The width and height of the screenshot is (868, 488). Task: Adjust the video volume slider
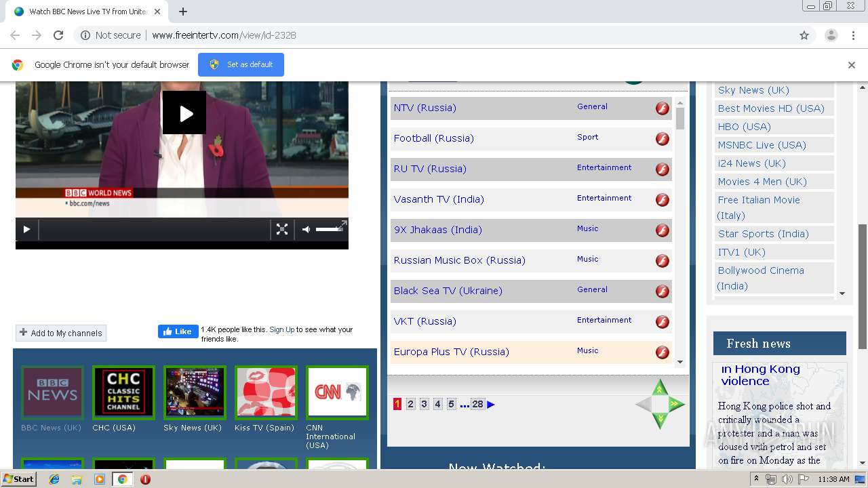coord(329,229)
